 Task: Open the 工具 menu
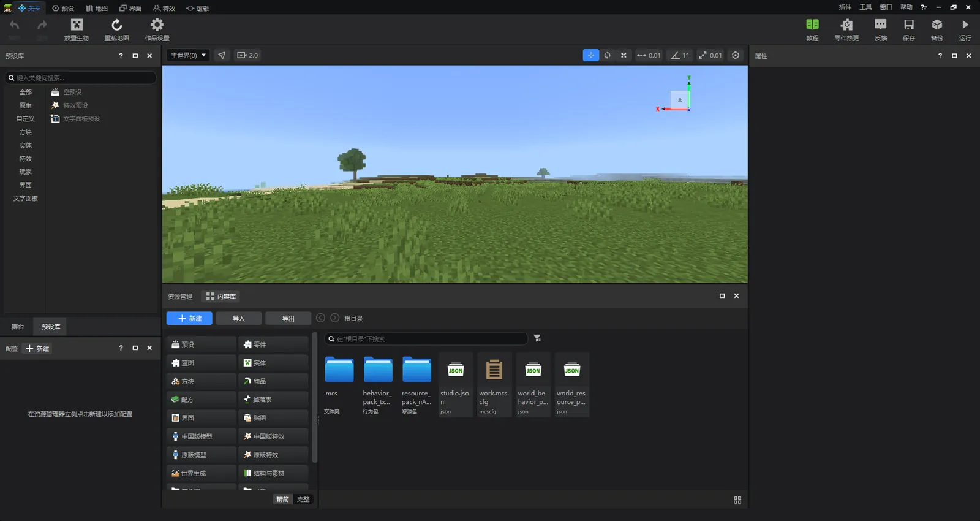point(865,7)
